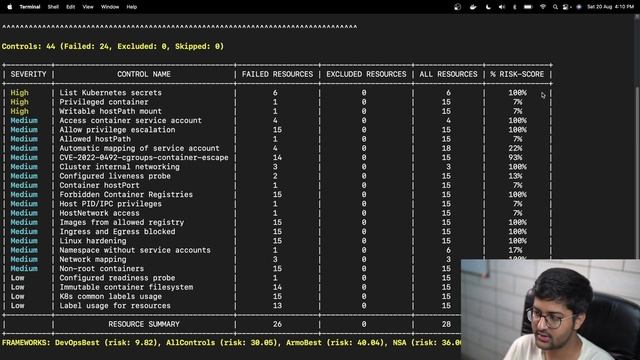This screenshot has height=360, width=640.
Task: Click 'Immutable container filesystem' text
Action: pos(126,287)
